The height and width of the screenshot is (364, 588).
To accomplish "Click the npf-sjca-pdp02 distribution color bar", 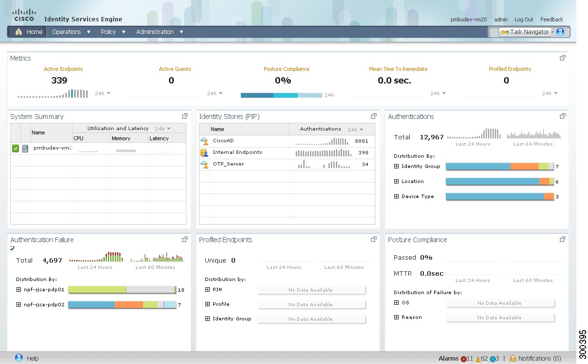I will pyautogui.click(x=122, y=305).
